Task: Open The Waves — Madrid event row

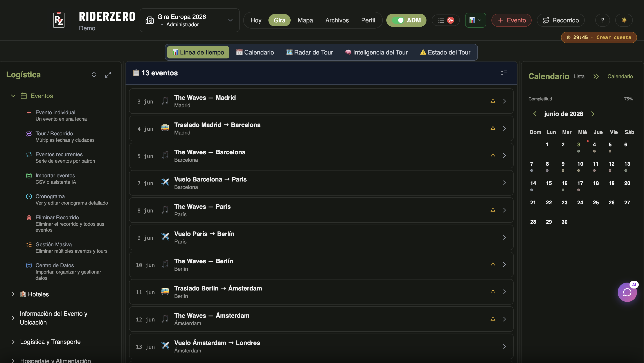Action: point(321,101)
